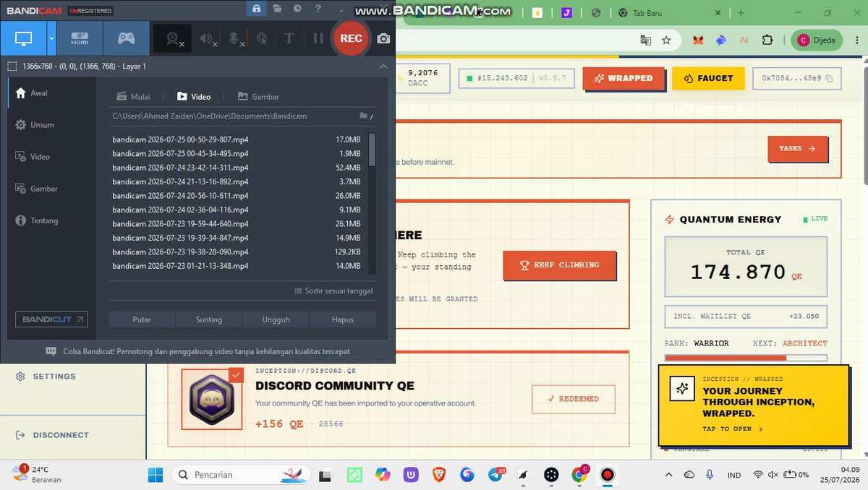Show hidden system tray icons
This screenshot has height=490, width=868.
(669, 475)
